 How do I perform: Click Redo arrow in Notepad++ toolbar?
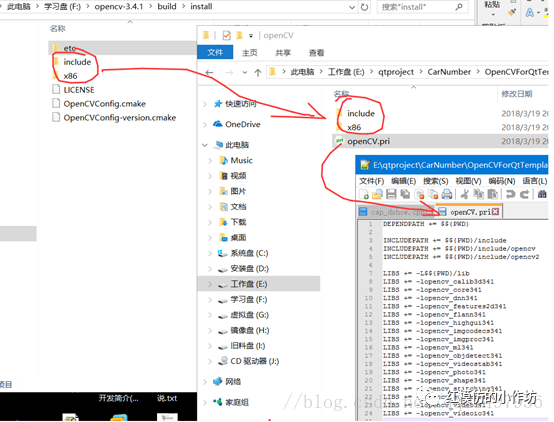[x=524, y=194]
